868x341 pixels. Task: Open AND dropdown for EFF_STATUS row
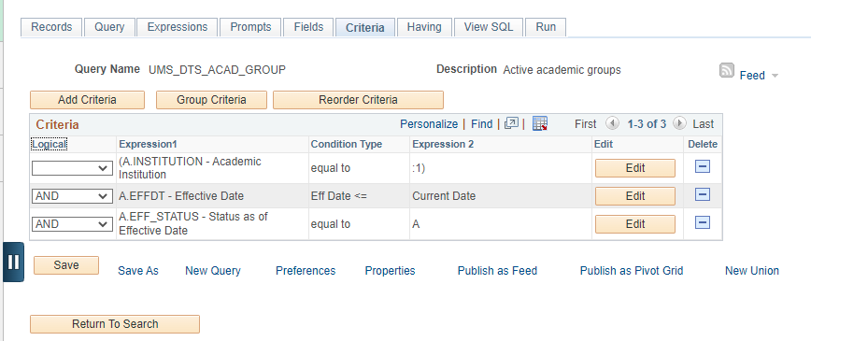coord(72,224)
